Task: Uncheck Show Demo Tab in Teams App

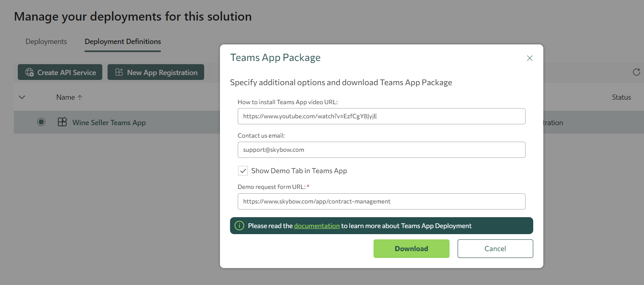Action: (x=243, y=171)
